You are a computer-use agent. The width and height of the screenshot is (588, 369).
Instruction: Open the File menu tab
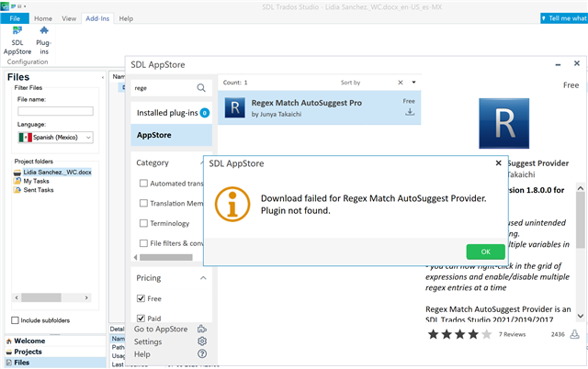[x=15, y=18]
